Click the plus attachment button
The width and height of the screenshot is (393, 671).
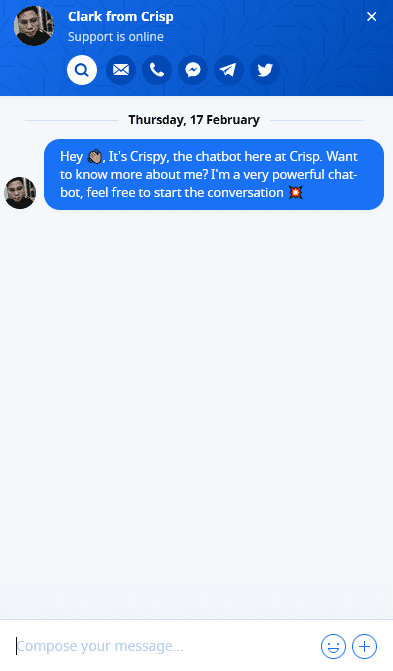point(364,646)
